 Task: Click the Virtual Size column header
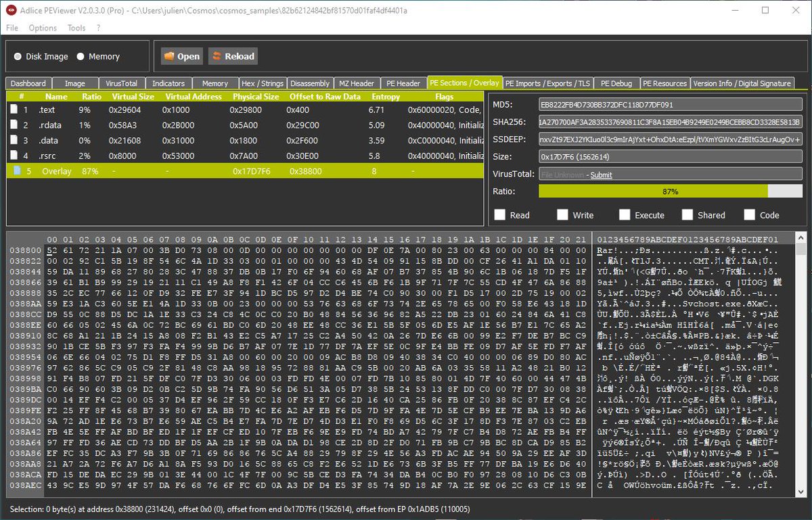click(133, 97)
